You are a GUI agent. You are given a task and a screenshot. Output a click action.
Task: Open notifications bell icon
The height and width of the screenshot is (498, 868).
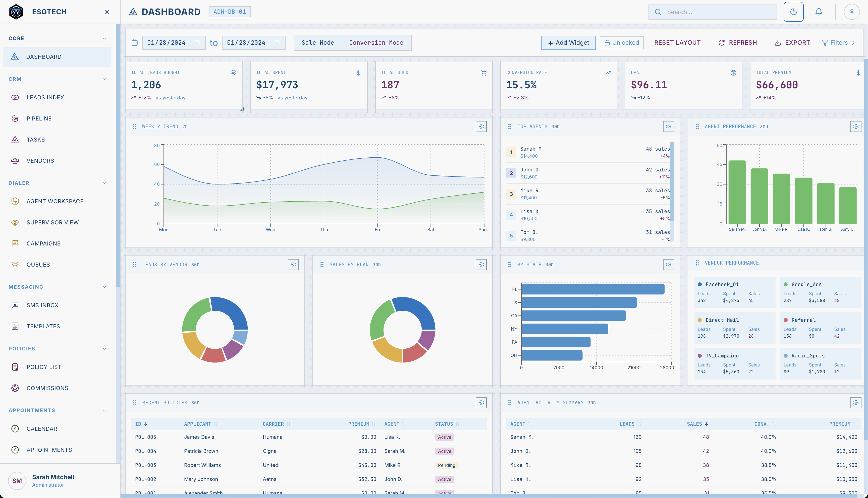[x=819, y=12]
